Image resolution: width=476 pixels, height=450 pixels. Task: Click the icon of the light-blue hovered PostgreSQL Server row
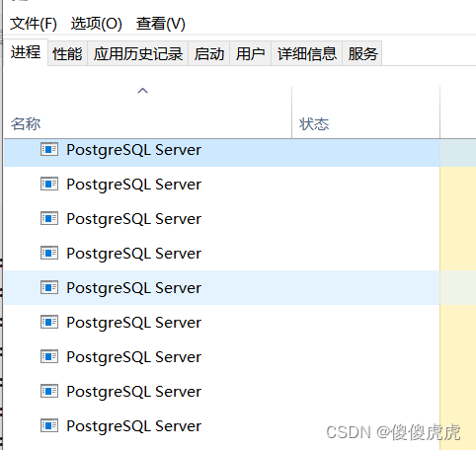click(49, 288)
